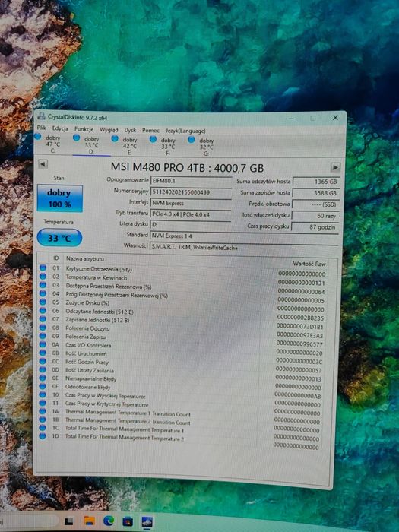Click the Litera dysku field D:
The height and width of the screenshot is (532, 399).
click(x=191, y=225)
